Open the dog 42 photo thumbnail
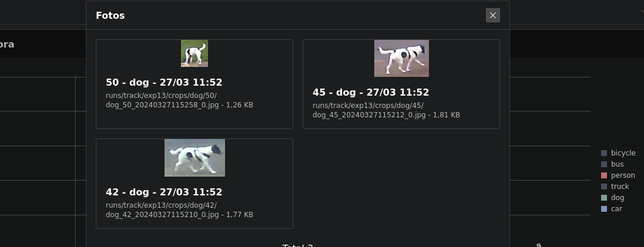Screen dimensions: 644x247 pyautogui.click(x=194, y=158)
